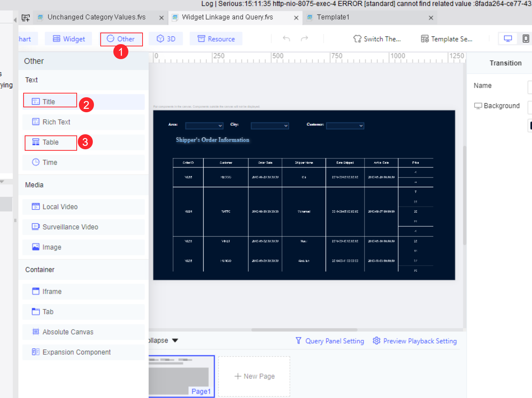Select the Rich Text component

pos(83,122)
